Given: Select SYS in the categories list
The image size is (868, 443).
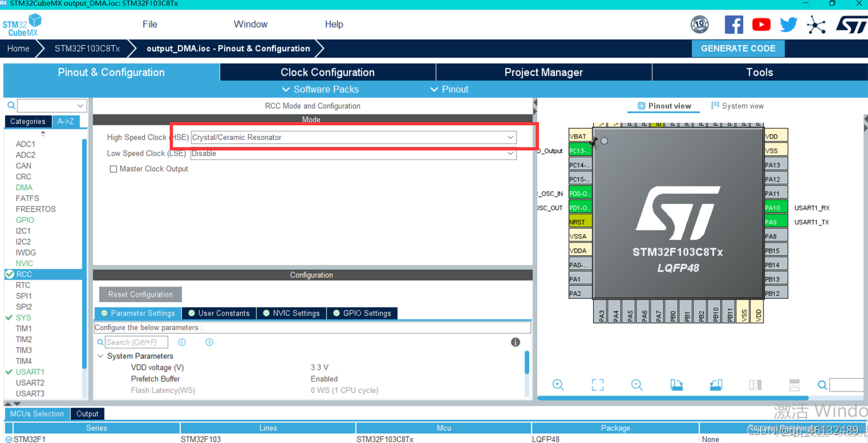Looking at the screenshot, I should pyautogui.click(x=23, y=317).
